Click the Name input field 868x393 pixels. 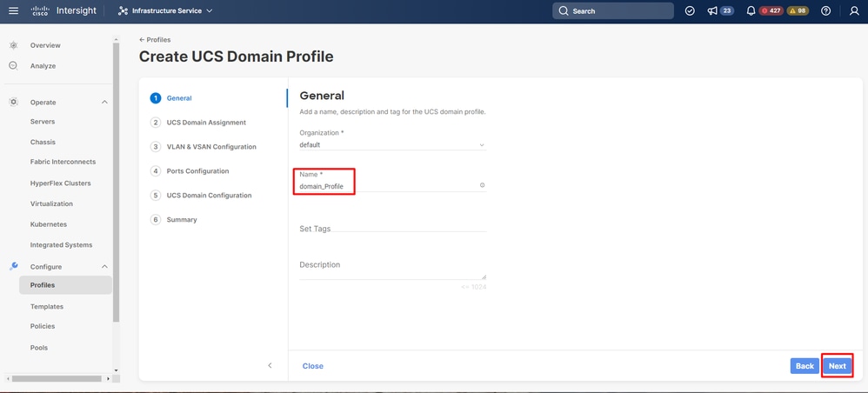point(387,186)
